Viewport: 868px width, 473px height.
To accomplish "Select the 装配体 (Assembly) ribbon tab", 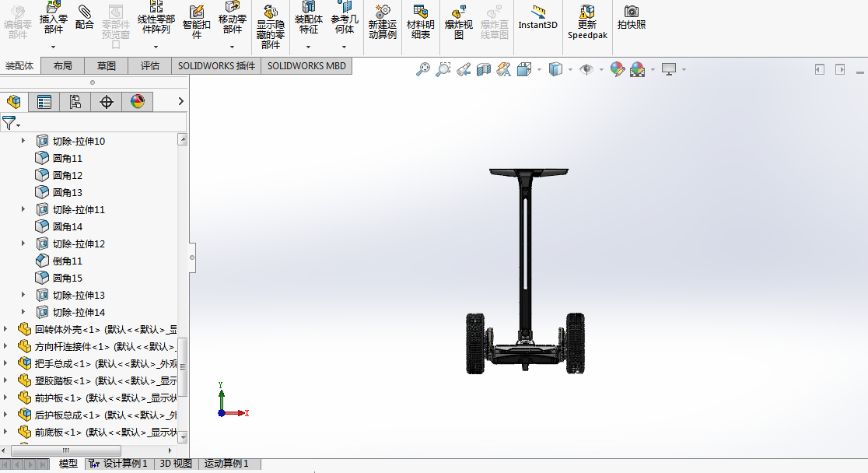I will tap(19, 66).
